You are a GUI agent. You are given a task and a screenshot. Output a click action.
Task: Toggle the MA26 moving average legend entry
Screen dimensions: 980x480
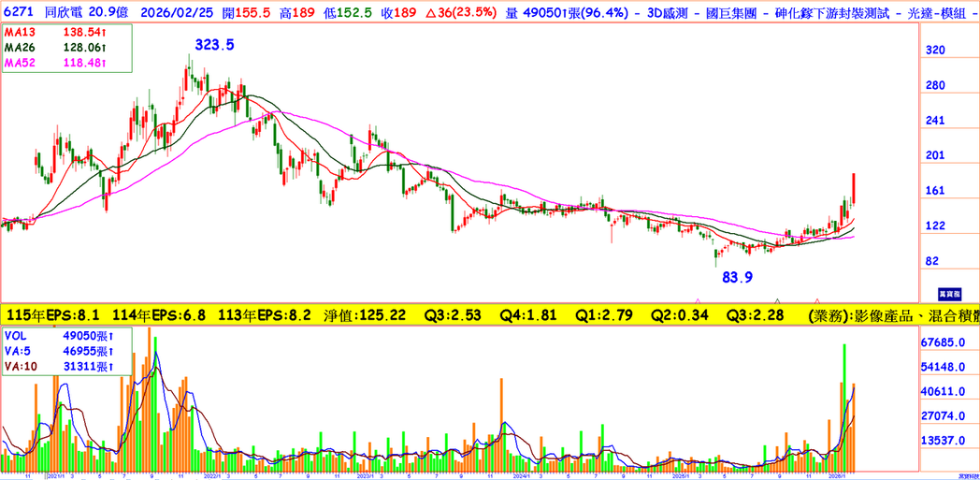click(x=56, y=47)
